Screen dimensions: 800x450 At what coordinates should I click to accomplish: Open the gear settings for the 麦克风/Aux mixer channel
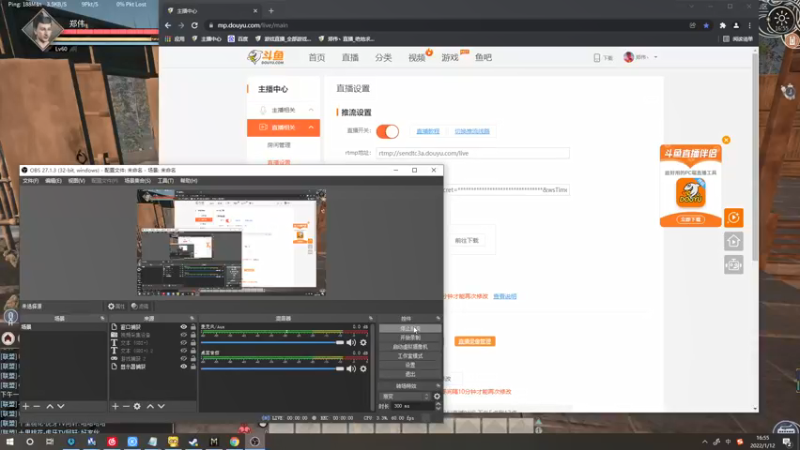363,342
